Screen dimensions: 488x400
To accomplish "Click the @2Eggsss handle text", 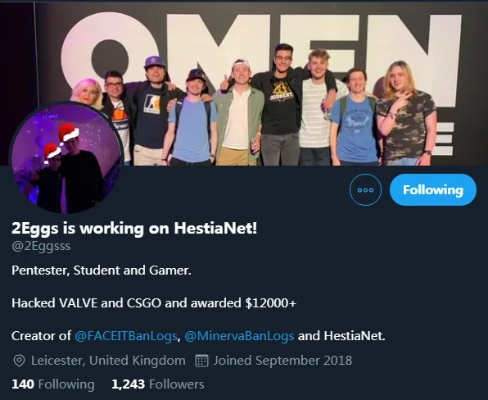I will tap(41, 246).
